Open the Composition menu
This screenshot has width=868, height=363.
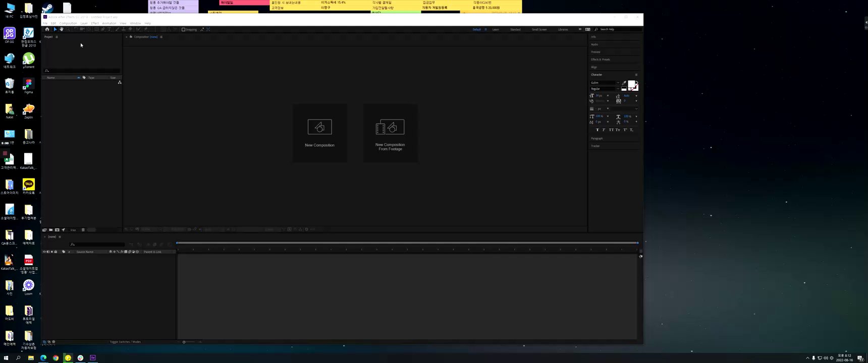coord(68,23)
